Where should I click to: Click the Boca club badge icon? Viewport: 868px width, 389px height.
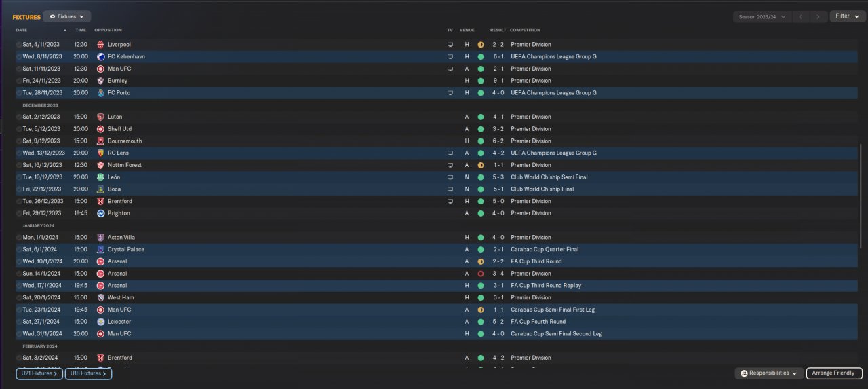101,189
